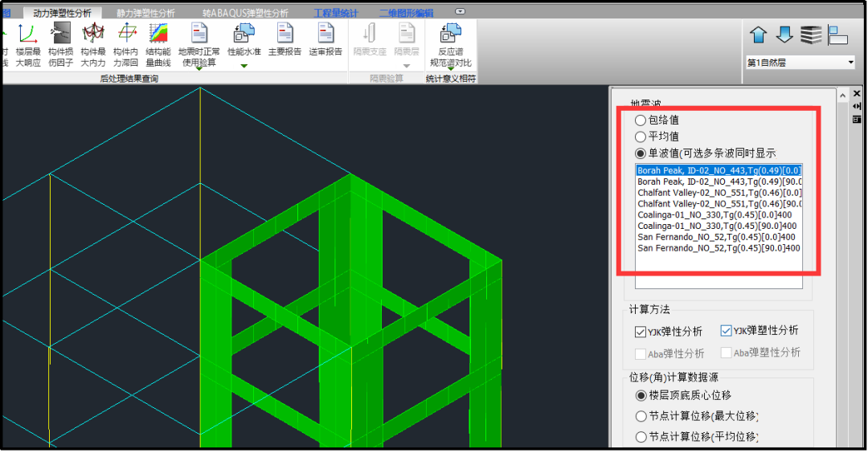The height and width of the screenshot is (453, 868).
Task: Switch to the 转ABAQUS弹塑性分析 tab
Action: pos(245,13)
